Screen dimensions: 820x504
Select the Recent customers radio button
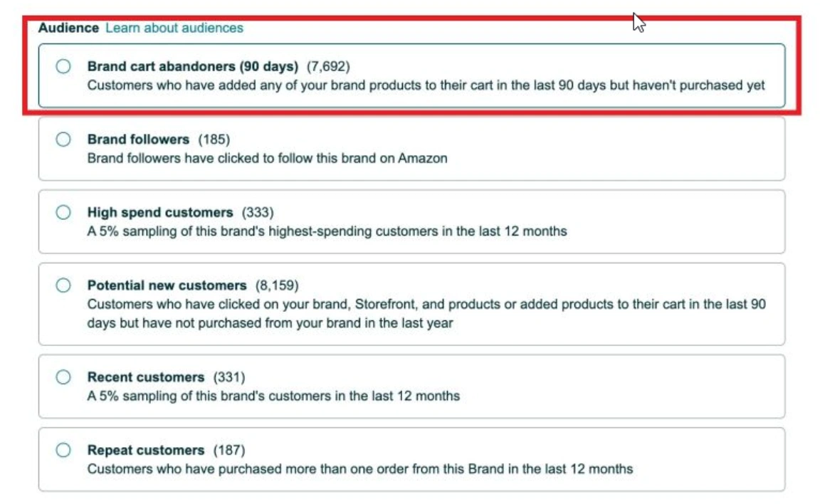point(63,377)
